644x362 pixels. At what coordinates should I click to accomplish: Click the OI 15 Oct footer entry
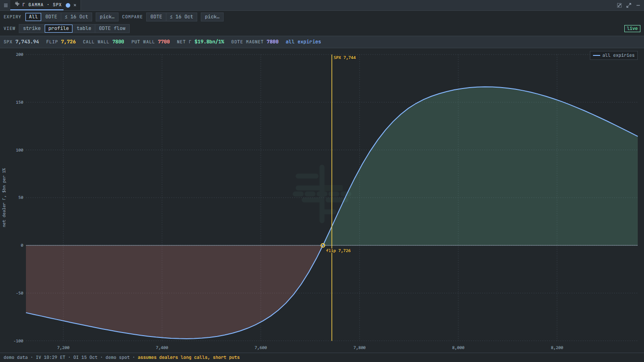[x=85, y=358]
